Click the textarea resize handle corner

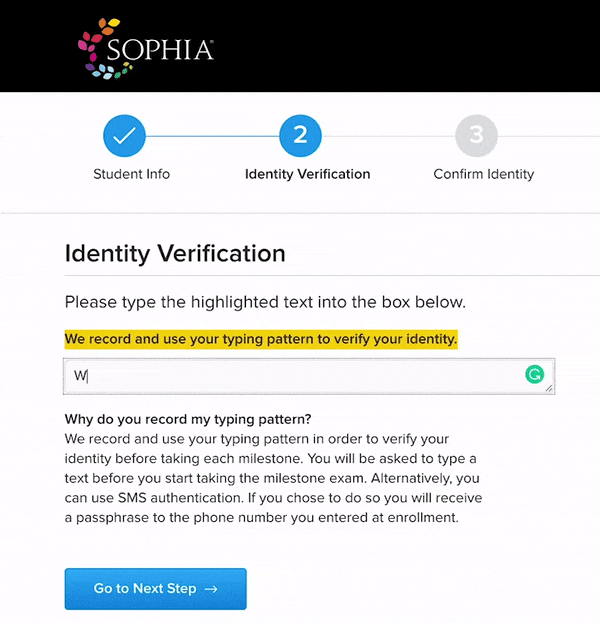[x=549, y=389]
